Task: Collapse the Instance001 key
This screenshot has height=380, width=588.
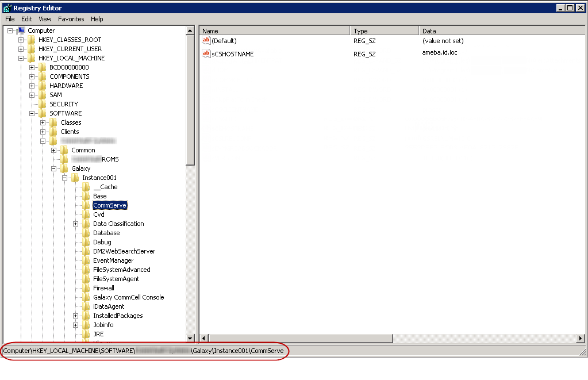Action: click(65, 178)
